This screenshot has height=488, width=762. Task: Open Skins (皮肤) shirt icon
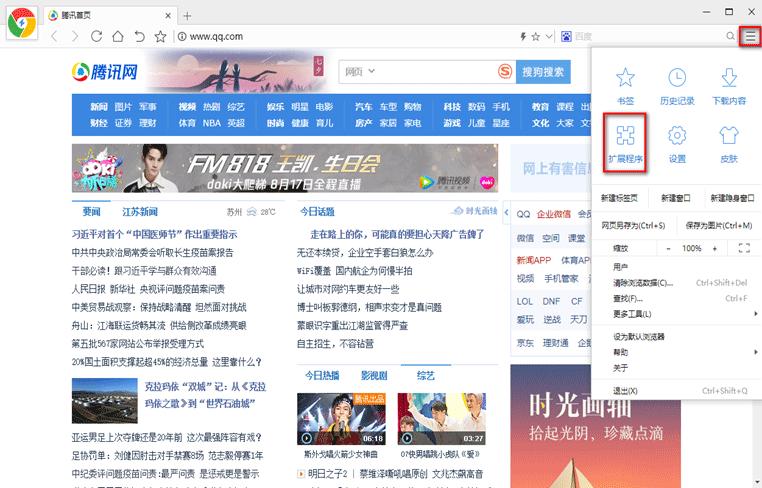pos(729,136)
